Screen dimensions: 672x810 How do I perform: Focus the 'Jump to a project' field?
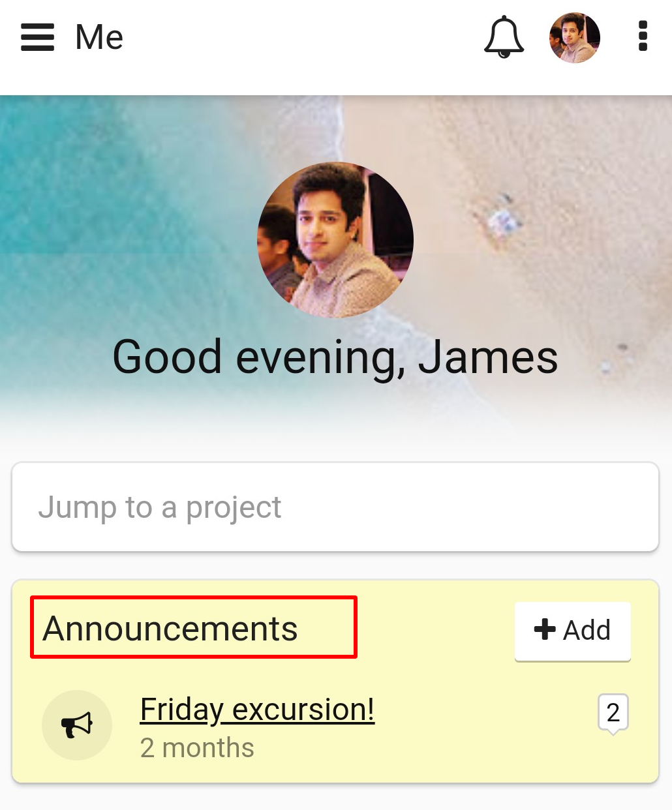click(335, 507)
